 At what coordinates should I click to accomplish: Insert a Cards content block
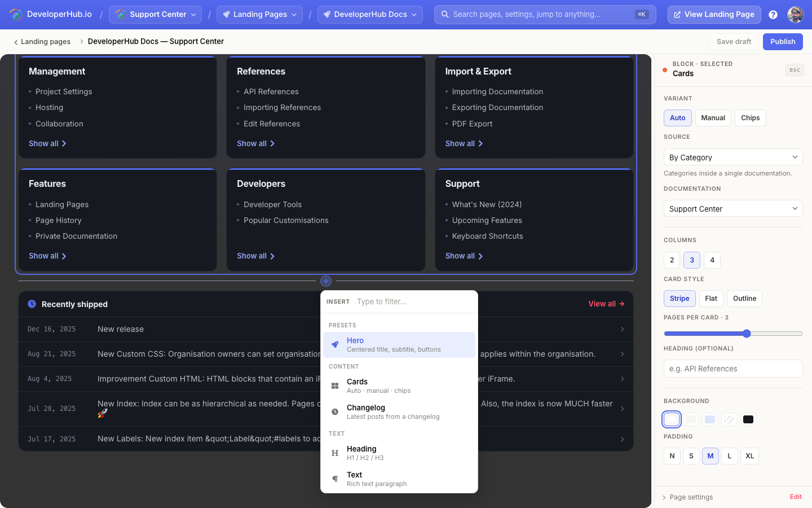tap(399, 386)
